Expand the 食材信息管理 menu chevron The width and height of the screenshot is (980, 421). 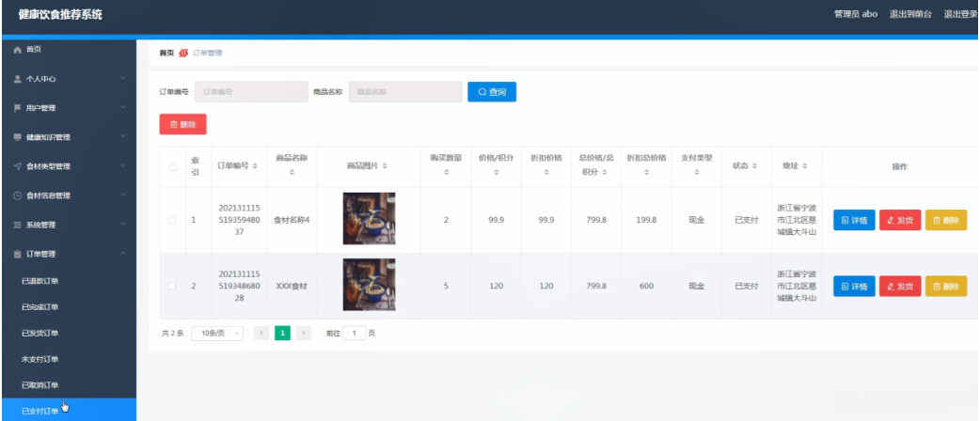tap(123, 195)
